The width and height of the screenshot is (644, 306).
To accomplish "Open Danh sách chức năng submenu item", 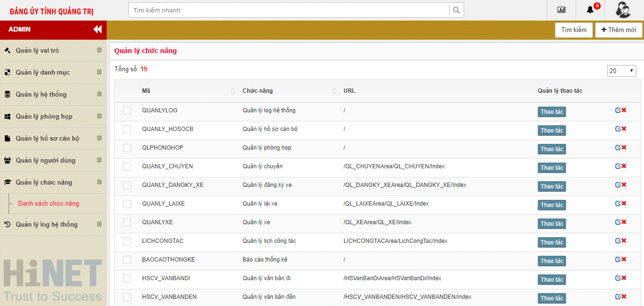I will click(48, 203).
